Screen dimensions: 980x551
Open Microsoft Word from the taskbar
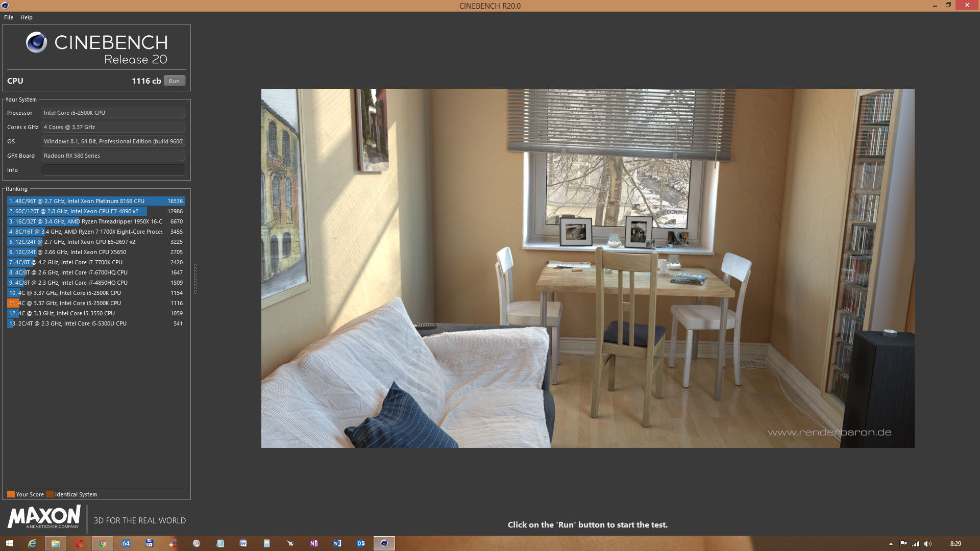point(337,543)
